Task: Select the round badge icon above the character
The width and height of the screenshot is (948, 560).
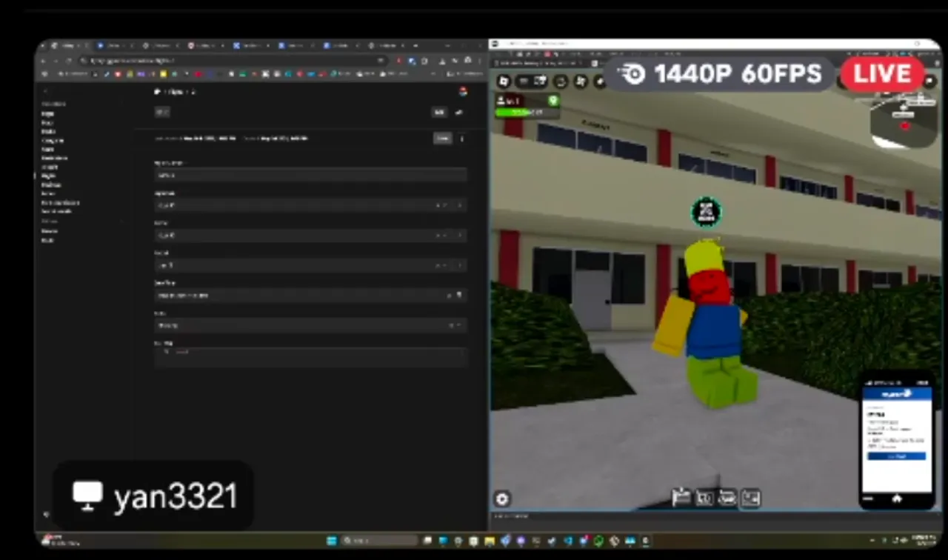Action: point(707,213)
